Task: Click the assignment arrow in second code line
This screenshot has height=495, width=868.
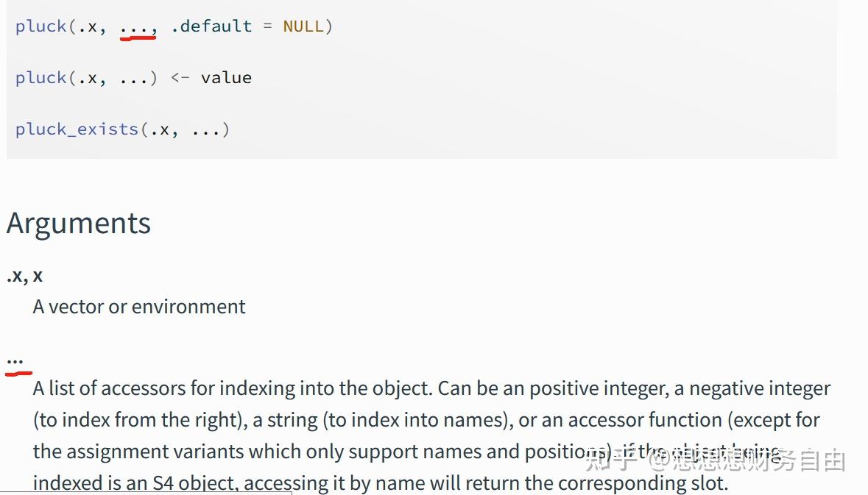Action: point(180,78)
